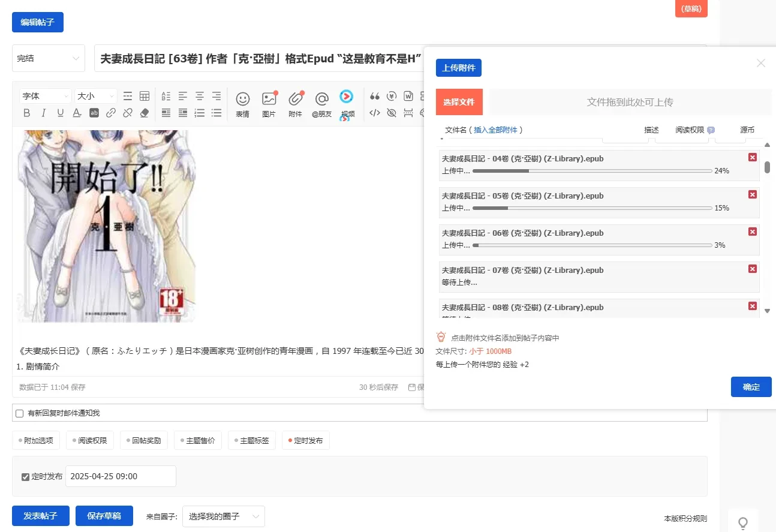This screenshot has height=532, width=776.
Task: Click the eraser clear-format icon
Action: pyautogui.click(x=144, y=113)
